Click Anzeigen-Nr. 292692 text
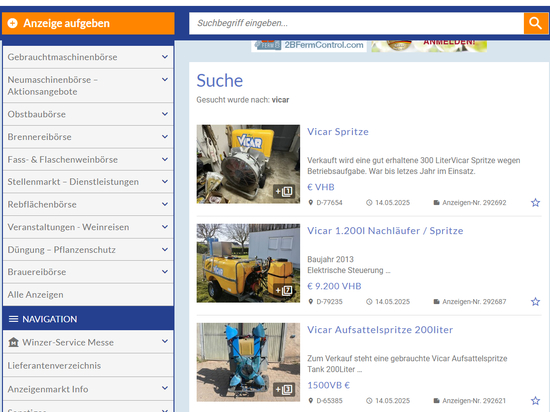The image size is (550, 412). [x=474, y=203]
